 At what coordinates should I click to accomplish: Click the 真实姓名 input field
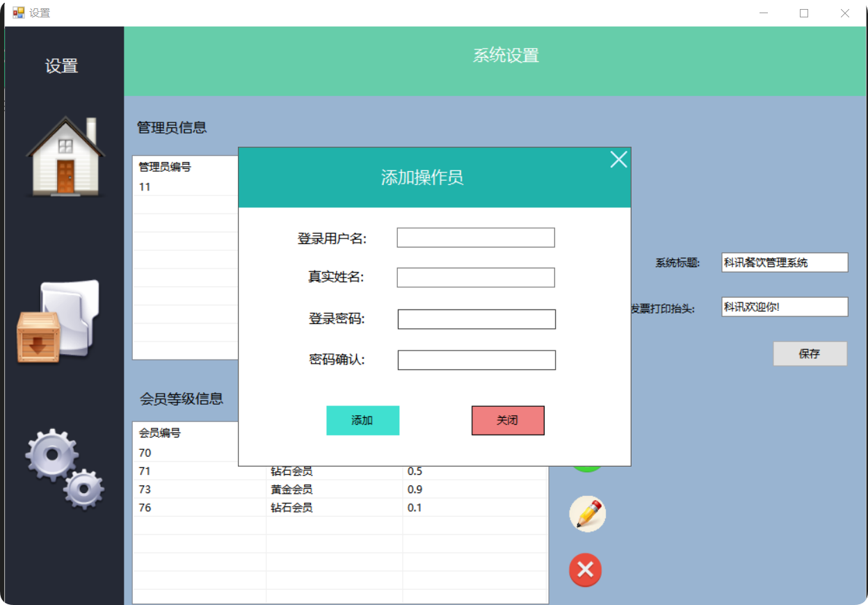(x=476, y=277)
